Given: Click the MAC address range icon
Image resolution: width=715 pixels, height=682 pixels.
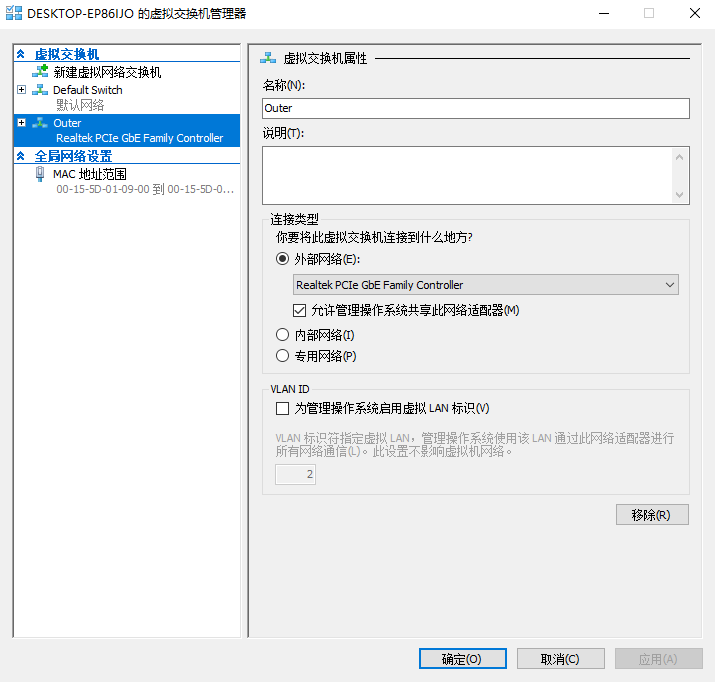Looking at the screenshot, I should (40, 174).
